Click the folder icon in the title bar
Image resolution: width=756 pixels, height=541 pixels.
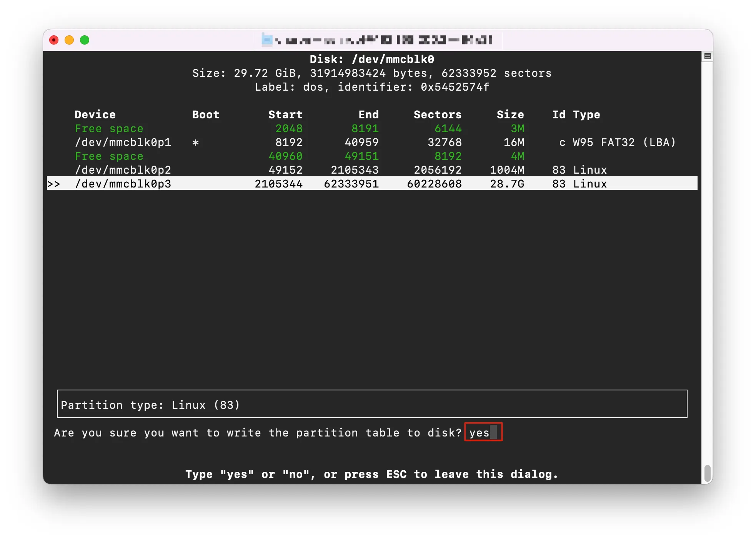267,40
